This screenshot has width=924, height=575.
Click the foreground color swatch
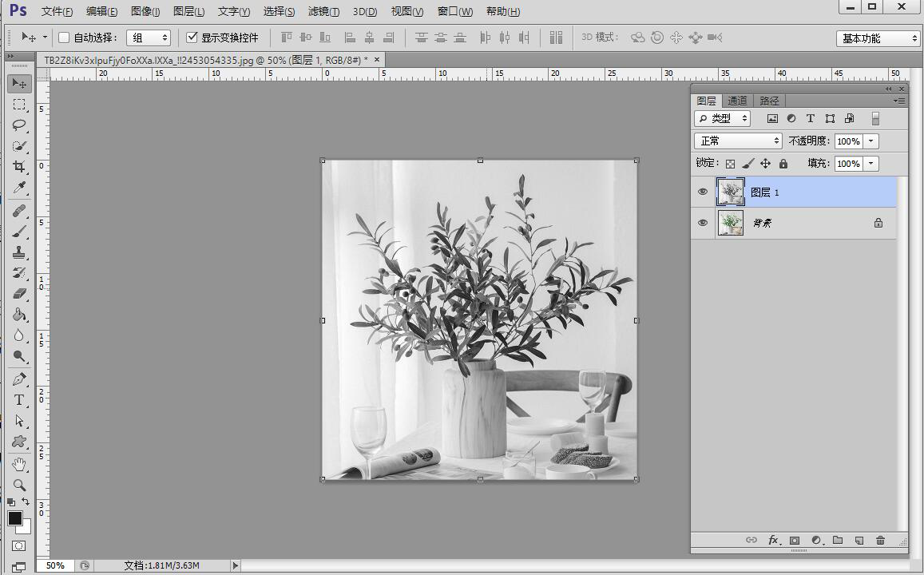click(x=15, y=518)
